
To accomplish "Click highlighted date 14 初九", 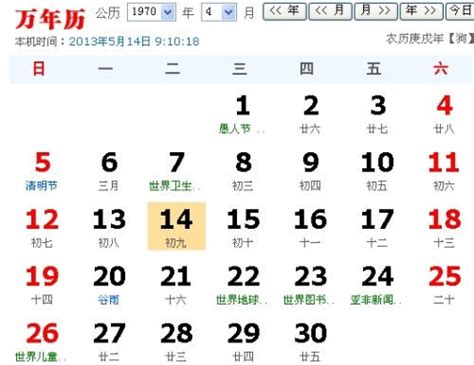I will pos(176,226).
